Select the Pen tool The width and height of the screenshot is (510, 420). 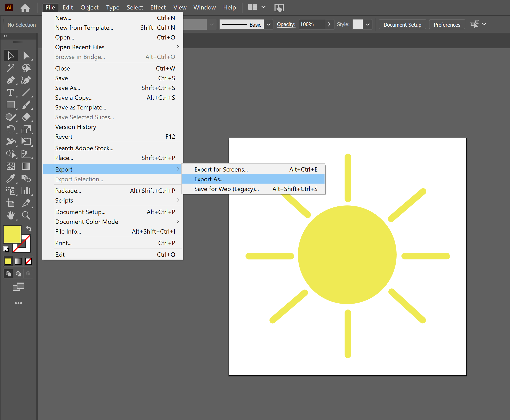[11, 81]
